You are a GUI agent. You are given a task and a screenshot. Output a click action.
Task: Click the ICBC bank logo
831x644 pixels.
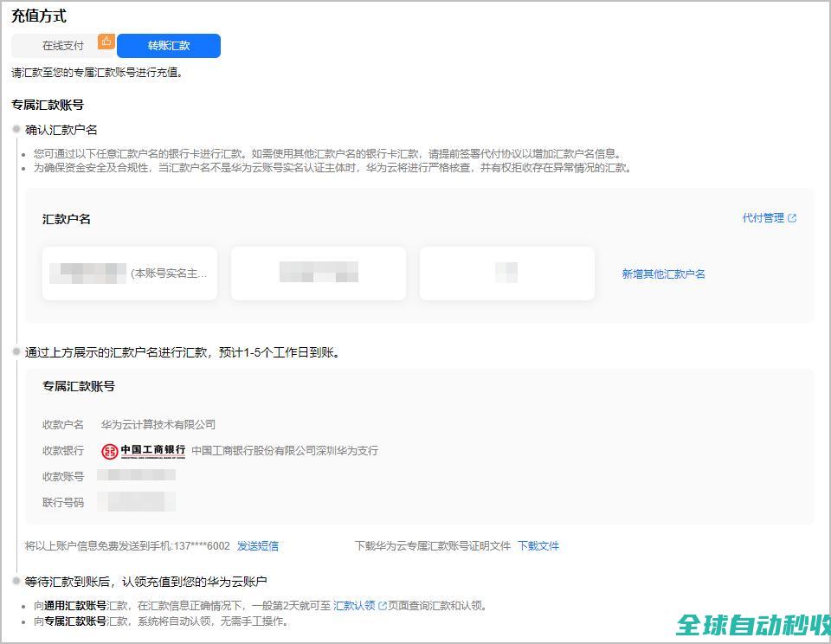(143, 451)
